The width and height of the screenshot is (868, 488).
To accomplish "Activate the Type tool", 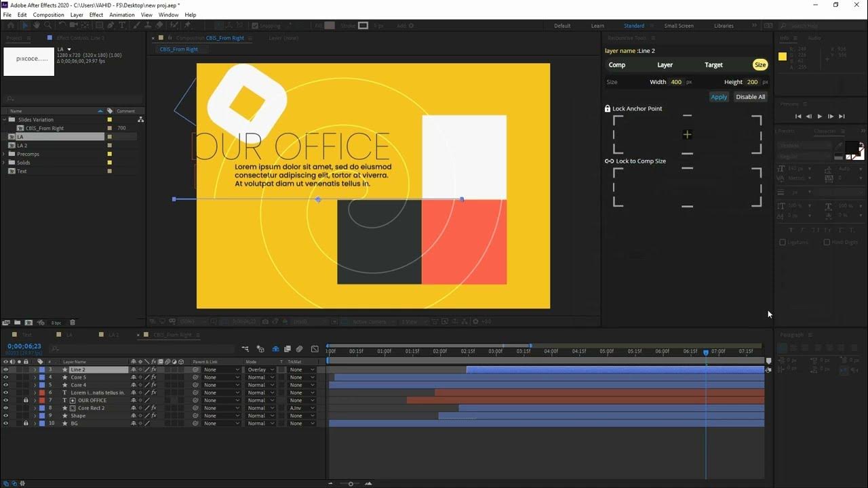I will pos(121,25).
